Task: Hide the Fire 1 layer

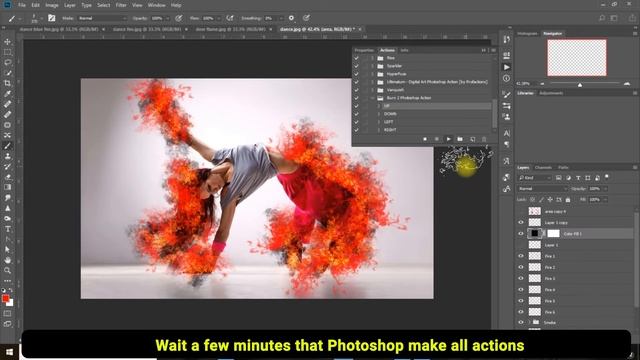Action: tap(521, 256)
